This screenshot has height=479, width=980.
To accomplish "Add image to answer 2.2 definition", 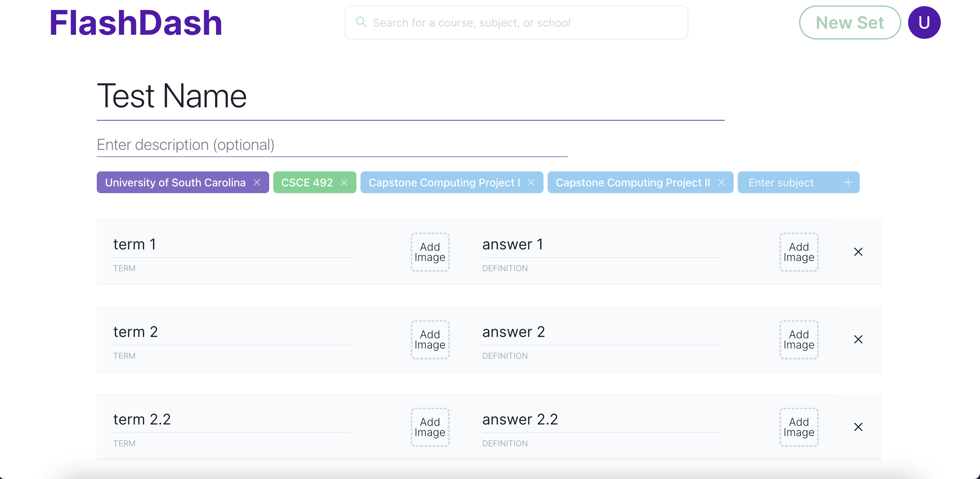I will tap(799, 427).
